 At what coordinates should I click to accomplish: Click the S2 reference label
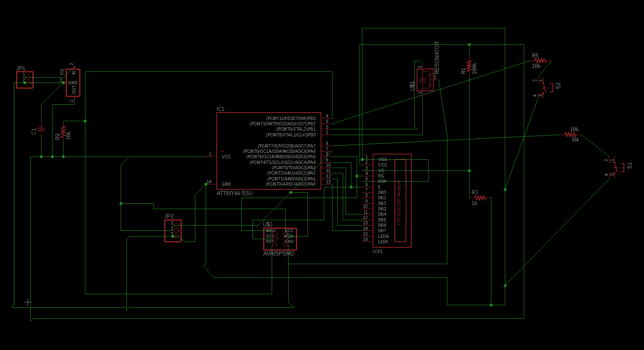click(558, 86)
